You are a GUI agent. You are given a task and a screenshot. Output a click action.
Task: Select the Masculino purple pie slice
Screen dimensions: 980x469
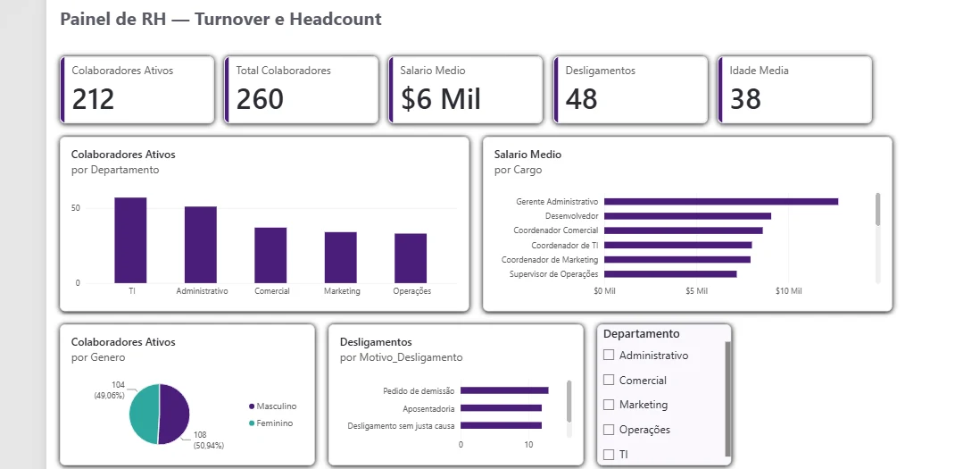tap(175, 414)
